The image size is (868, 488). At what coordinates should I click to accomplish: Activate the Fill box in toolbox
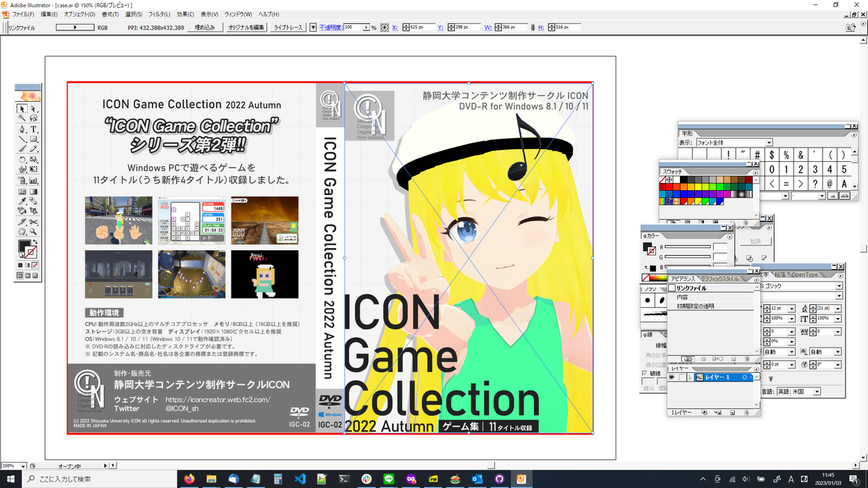pyautogui.click(x=20, y=246)
